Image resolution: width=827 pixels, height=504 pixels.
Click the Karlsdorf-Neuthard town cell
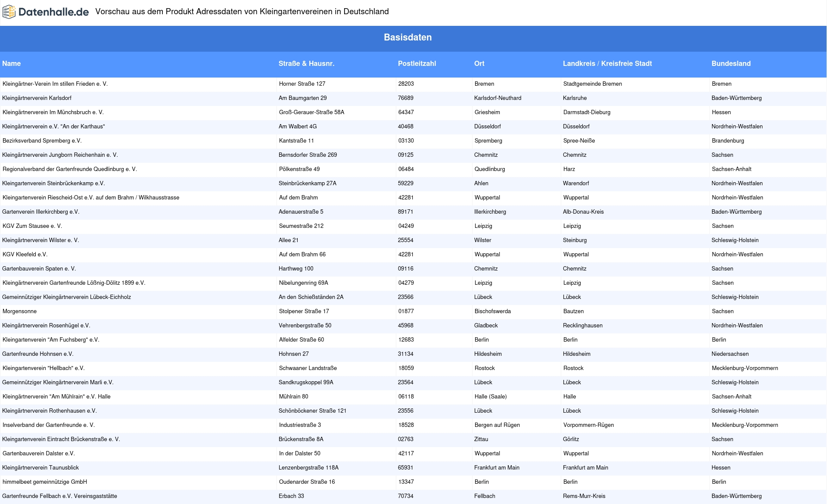click(x=497, y=98)
